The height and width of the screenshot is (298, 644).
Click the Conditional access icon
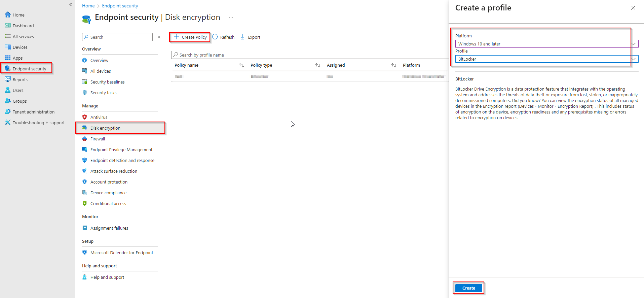85,203
